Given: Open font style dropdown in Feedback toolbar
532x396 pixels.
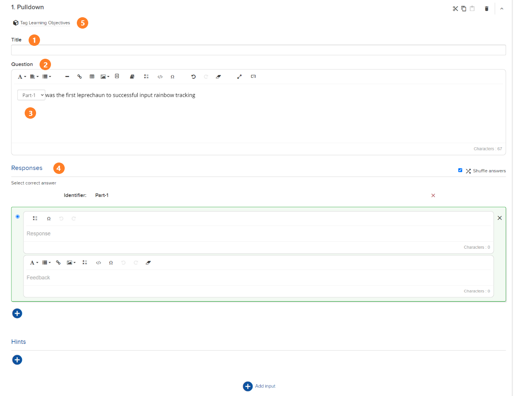Looking at the screenshot, I should click(x=34, y=263).
